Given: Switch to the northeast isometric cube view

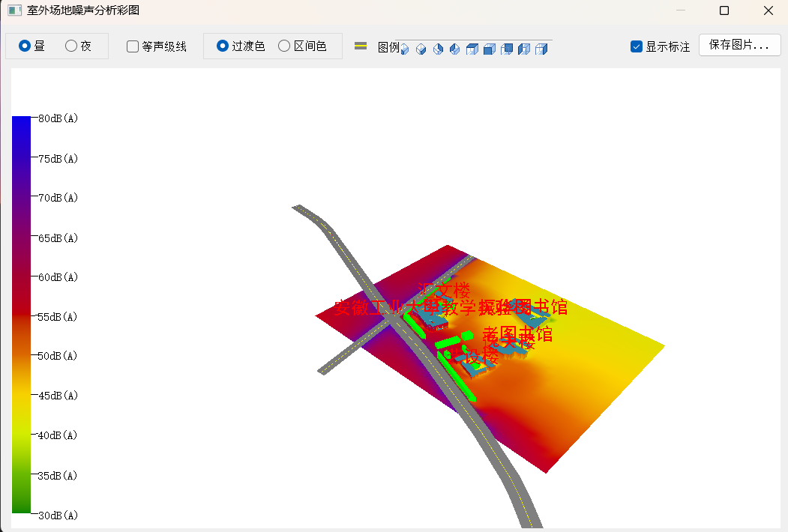Looking at the screenshot, I should (438, 49).
